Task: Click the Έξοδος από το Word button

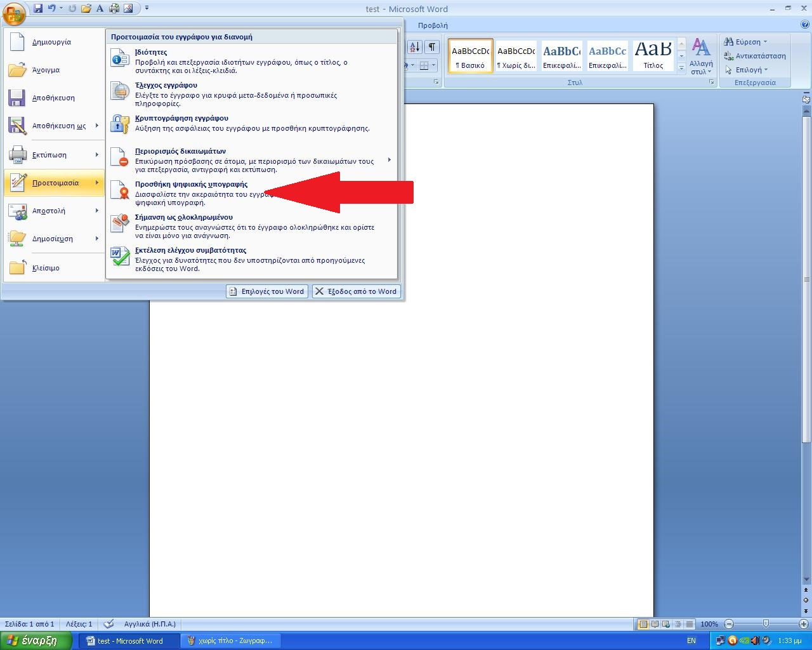Action: [357, 291]
